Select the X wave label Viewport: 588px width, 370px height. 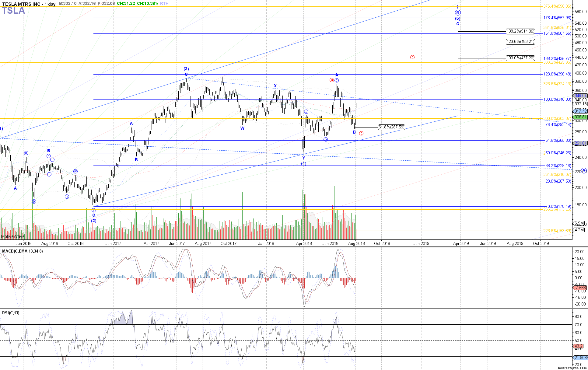click(275, 86)
